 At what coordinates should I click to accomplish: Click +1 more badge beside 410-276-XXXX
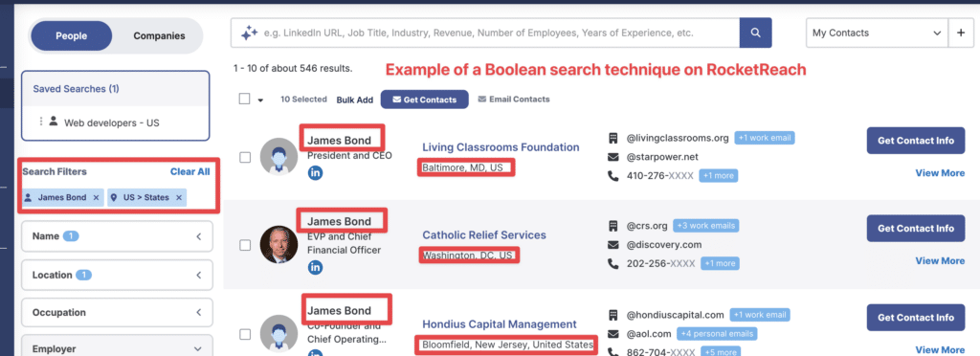(x=718, y=176)
